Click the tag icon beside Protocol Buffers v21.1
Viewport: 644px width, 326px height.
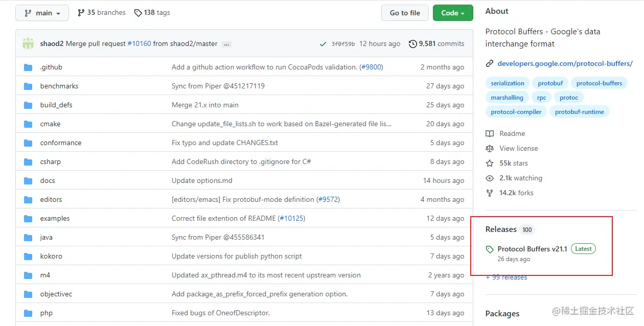(x=490, y=249)
